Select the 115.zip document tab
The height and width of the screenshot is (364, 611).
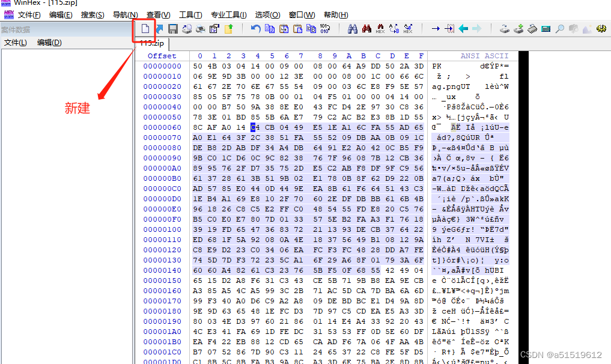coord(153,44)
